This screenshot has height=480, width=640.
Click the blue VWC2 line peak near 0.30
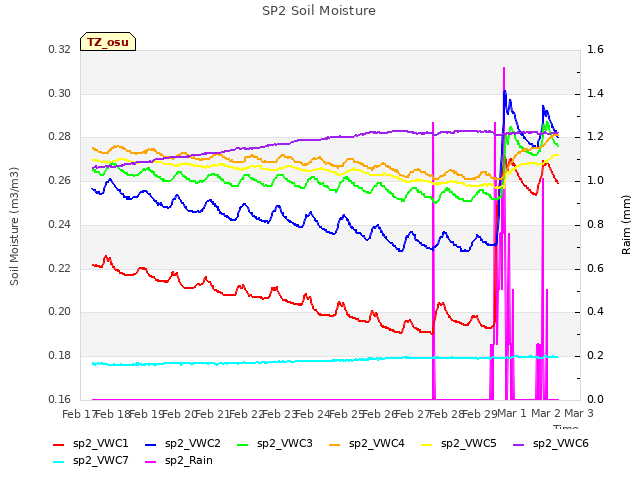(x=505, y=91)
